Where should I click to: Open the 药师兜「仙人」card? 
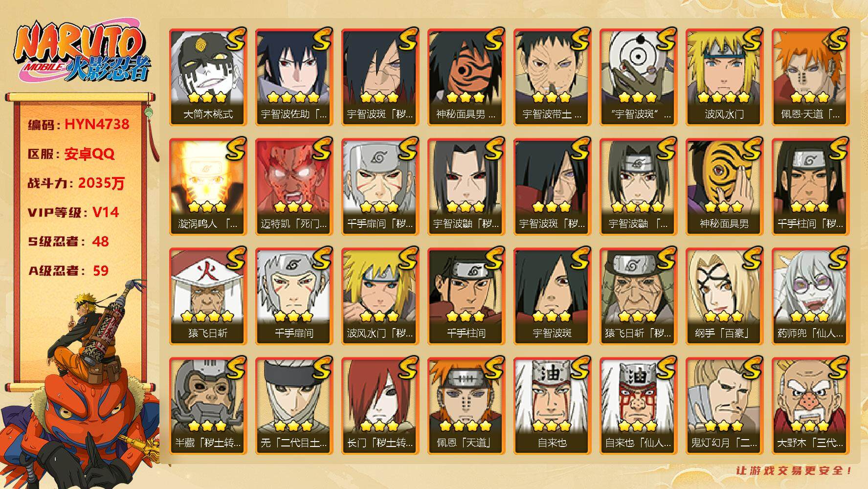(x=810, y=296)
